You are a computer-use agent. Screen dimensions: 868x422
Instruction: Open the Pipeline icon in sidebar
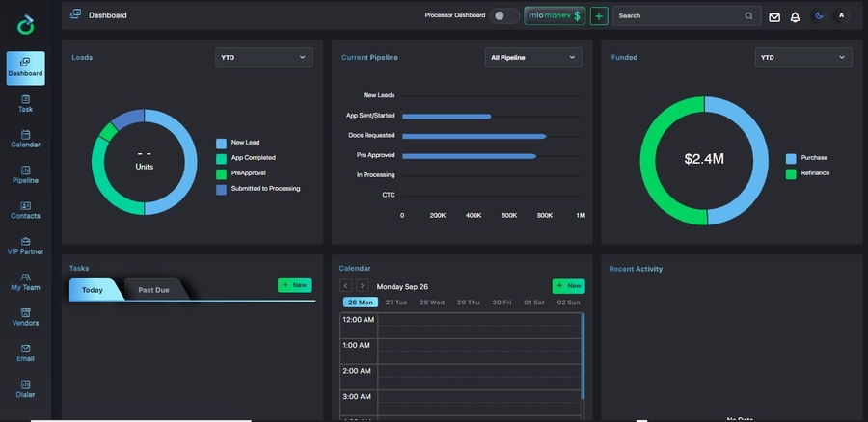[25, 174]
